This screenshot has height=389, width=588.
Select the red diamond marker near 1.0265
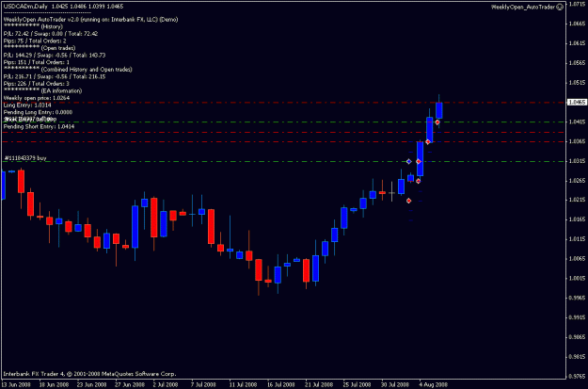click(419, 181)
